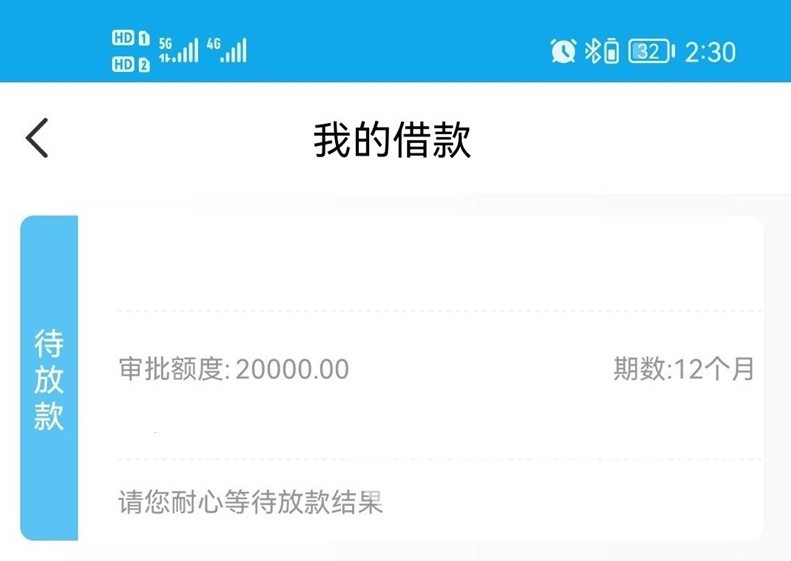Tap the 我的借款 page title
This screenshot has width=791, height=561.
392,140
